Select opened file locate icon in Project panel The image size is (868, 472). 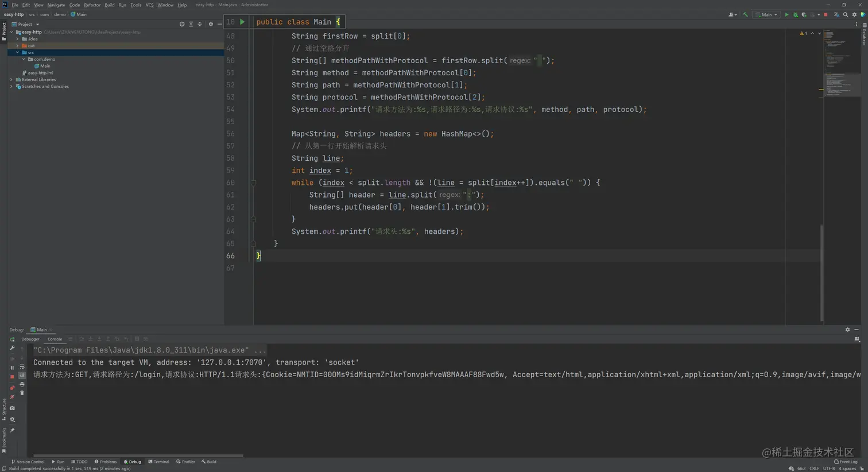tap(182, 24)
